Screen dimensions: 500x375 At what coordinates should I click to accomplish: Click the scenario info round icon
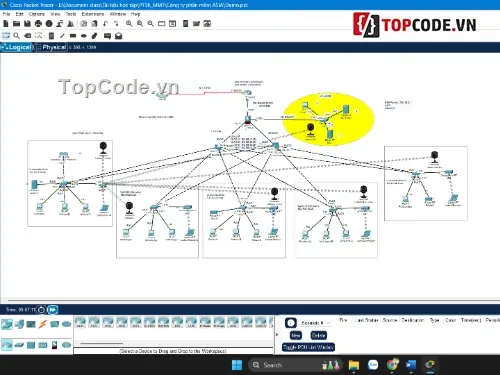click(291, 323)
